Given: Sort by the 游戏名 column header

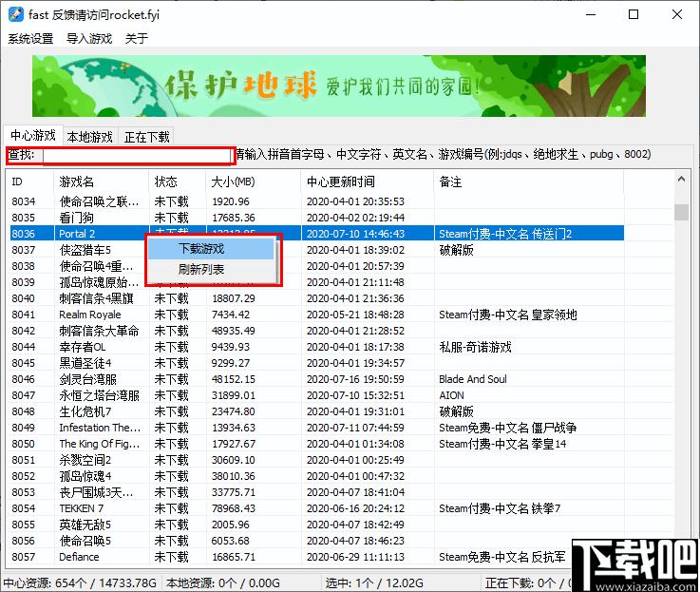Looking at the screenshot, I should coord(101,181).
